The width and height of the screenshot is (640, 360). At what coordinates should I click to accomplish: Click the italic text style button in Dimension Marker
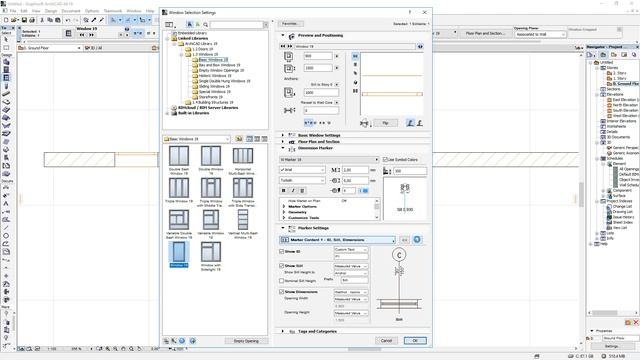click(293, 191)
